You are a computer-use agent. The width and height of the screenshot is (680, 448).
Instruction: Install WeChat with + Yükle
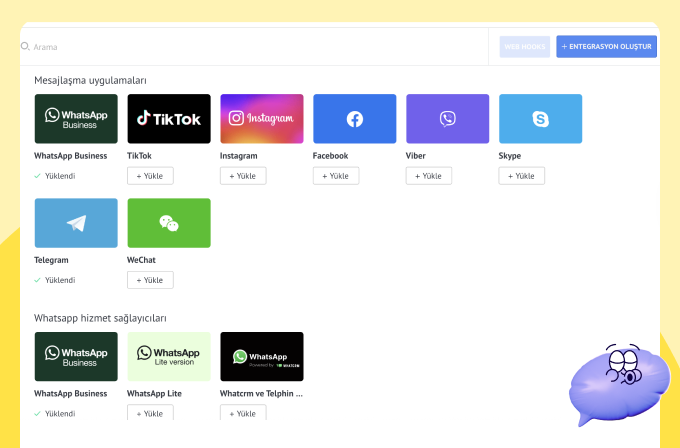(150, 280)
